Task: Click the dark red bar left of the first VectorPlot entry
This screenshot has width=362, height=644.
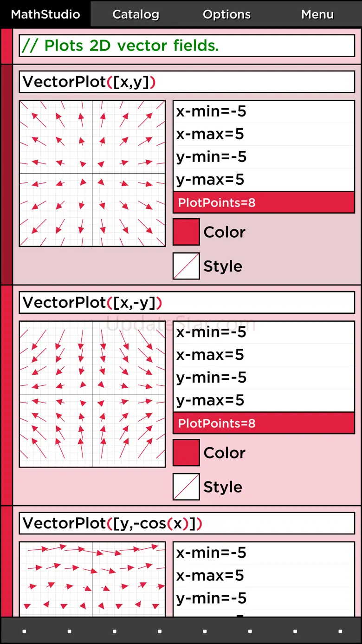Action: tap(6, 175)
